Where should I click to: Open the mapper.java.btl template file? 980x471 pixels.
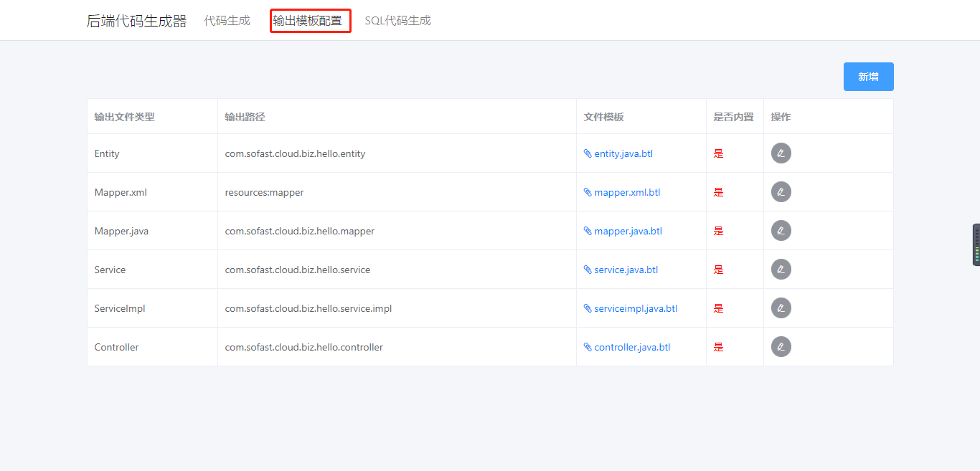(628, 231)
